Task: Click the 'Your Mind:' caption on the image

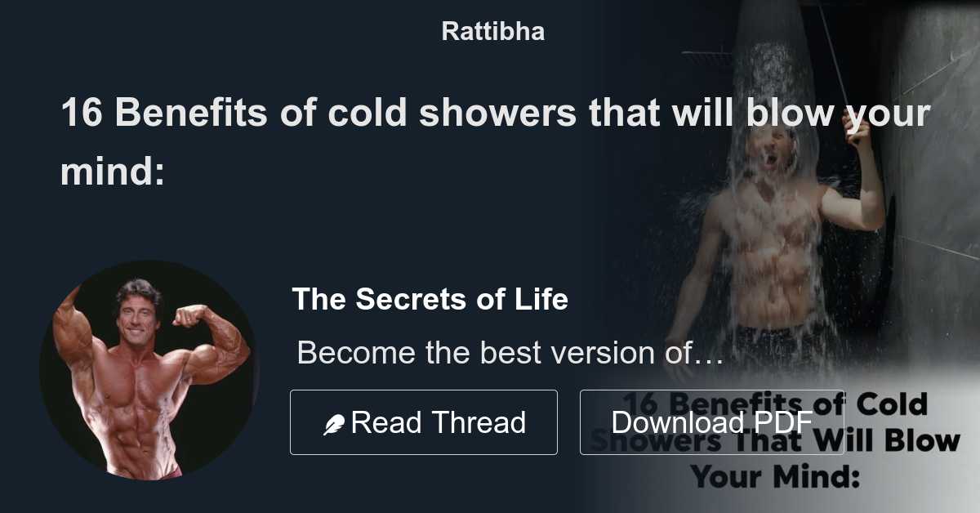Action: (776, 475)
